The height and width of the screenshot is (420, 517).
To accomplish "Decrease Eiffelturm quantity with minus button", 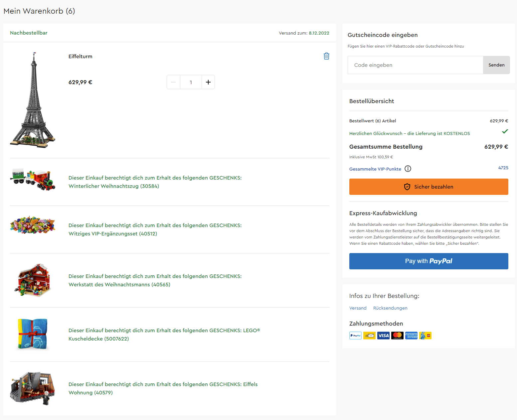I will [173, 82].
